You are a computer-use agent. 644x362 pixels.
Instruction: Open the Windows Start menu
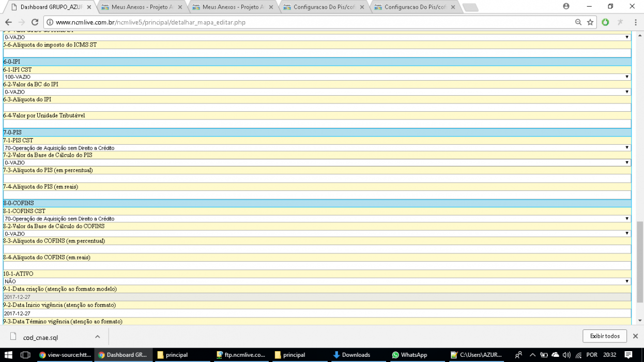[x=8, y=355]
